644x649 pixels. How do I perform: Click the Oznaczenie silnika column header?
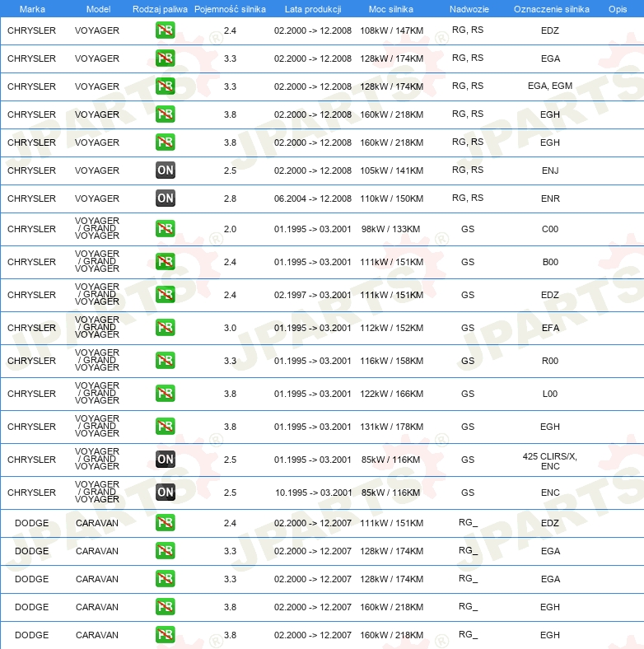click(550, 8)
